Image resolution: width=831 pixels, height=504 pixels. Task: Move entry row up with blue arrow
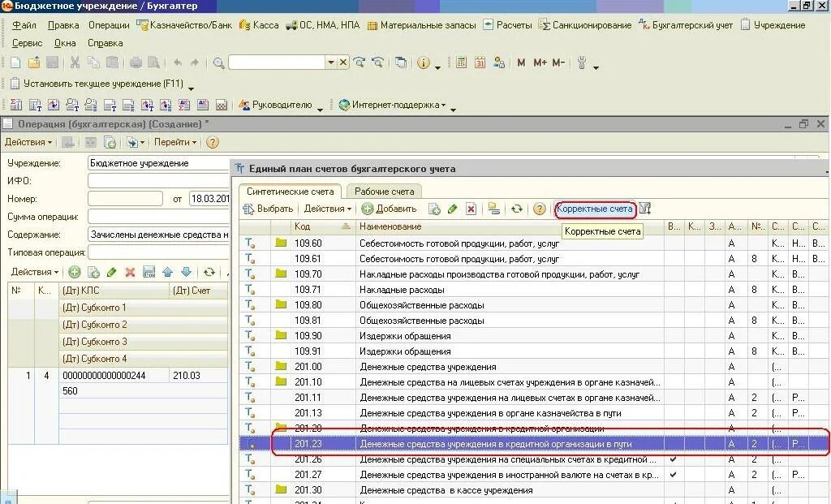point(167,272)
